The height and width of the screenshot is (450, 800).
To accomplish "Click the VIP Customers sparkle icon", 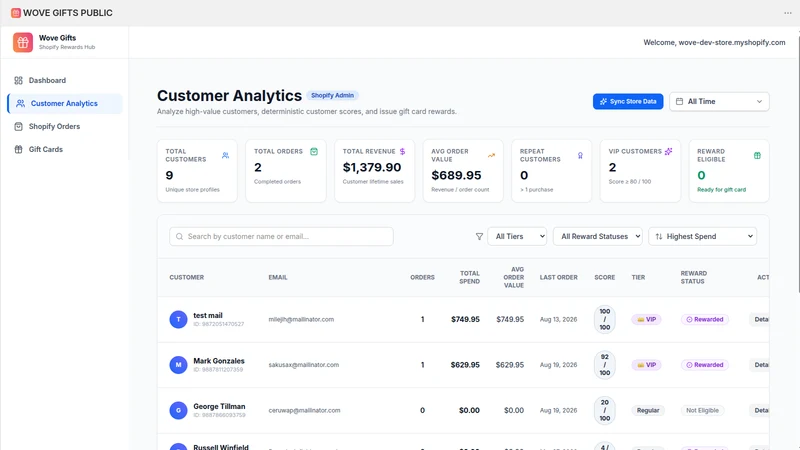I will tap(668, 152).
